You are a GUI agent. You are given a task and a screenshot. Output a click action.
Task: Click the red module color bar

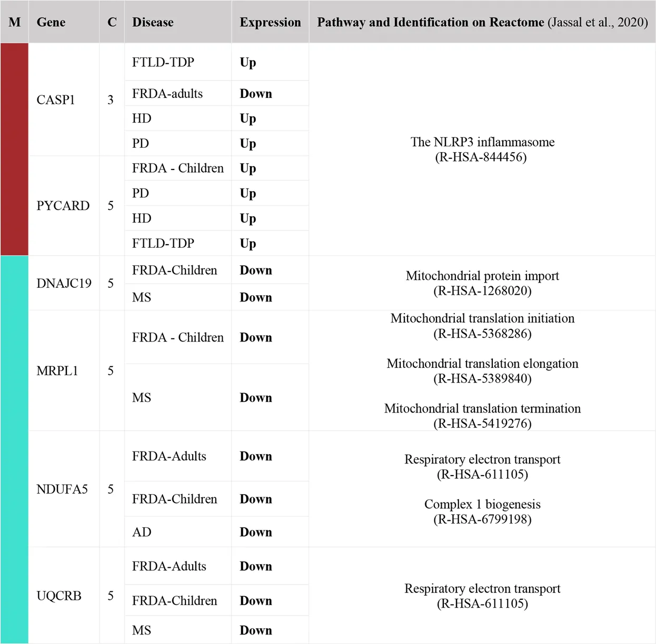click(x=14, y=149)
